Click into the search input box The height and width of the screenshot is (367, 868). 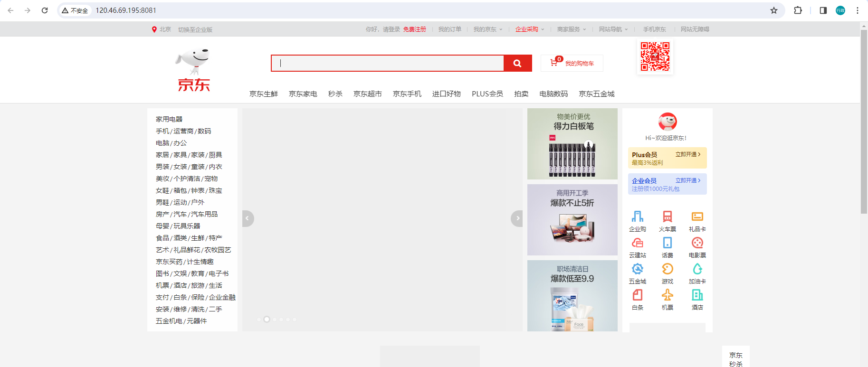[x=388, y=63]
